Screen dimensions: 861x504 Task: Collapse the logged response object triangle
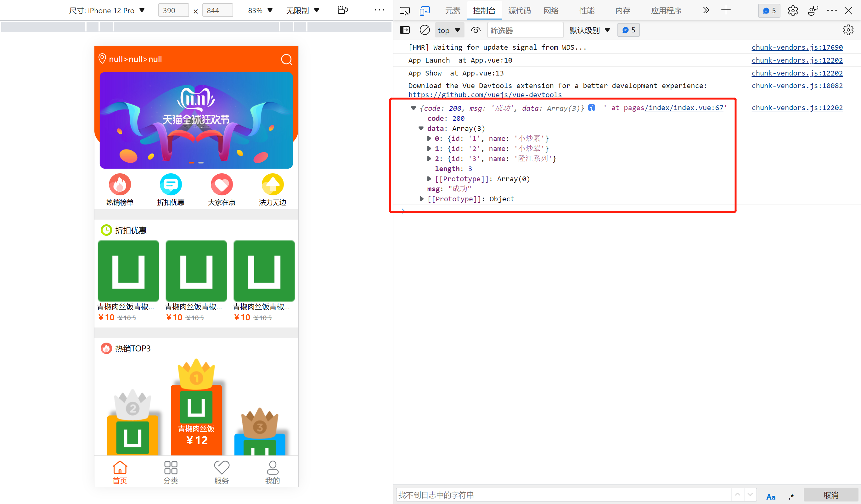click(413, 108)
